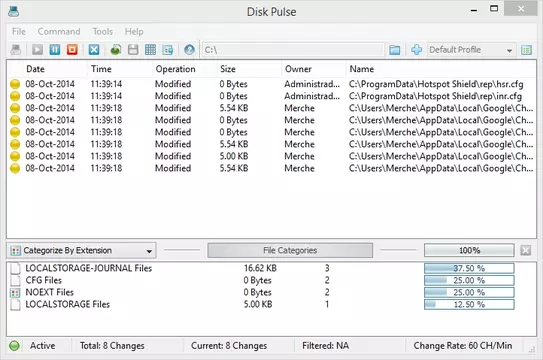The height and width of the screenshot is (360, 543).
Task: Click the File Categories button
Action: point(290,250)
